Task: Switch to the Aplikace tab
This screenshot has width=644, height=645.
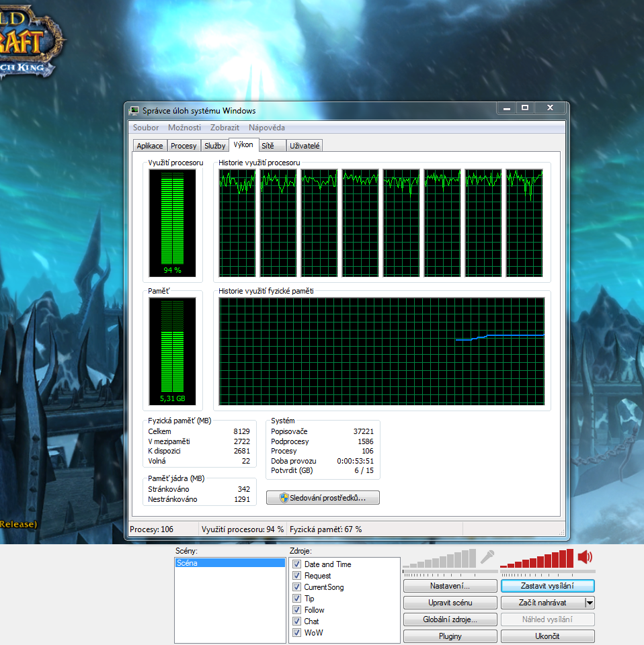Action: coord(150,146)
